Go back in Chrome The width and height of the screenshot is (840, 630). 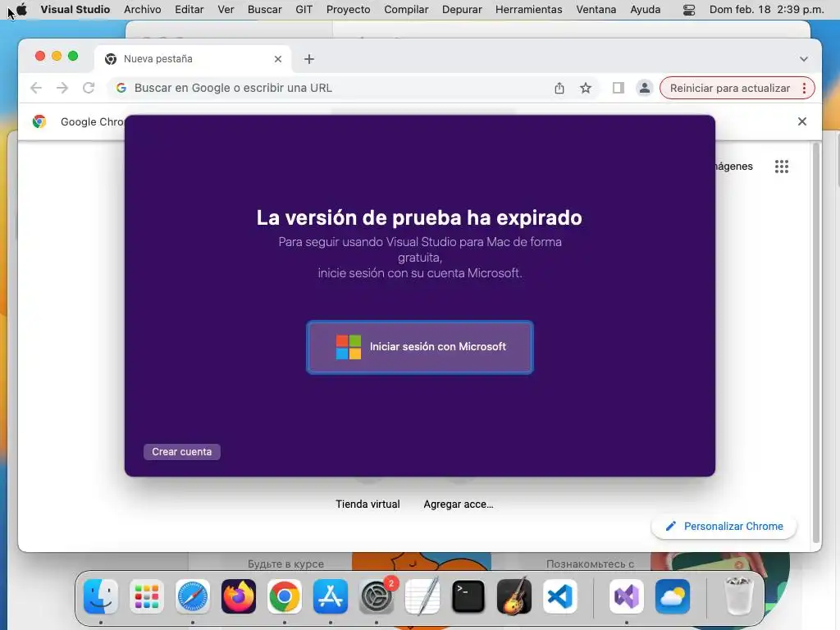tap(36, 88)
